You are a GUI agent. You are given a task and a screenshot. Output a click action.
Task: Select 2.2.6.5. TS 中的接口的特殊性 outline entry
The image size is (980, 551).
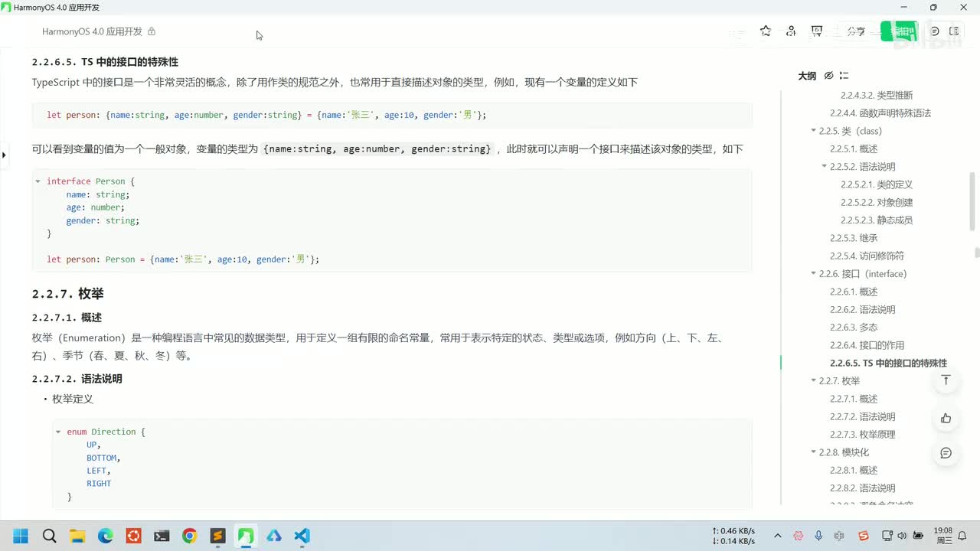[x=888, y=364]
